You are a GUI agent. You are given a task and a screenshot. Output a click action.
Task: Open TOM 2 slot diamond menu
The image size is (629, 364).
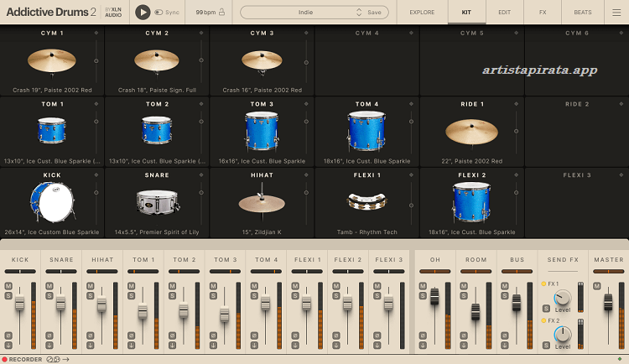201,104
